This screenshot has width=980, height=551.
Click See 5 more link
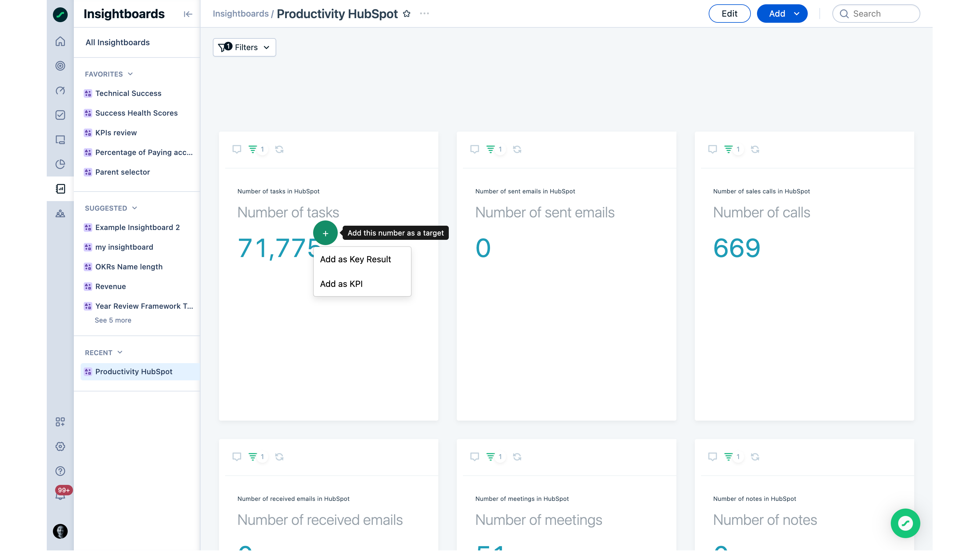coord(113,320)
